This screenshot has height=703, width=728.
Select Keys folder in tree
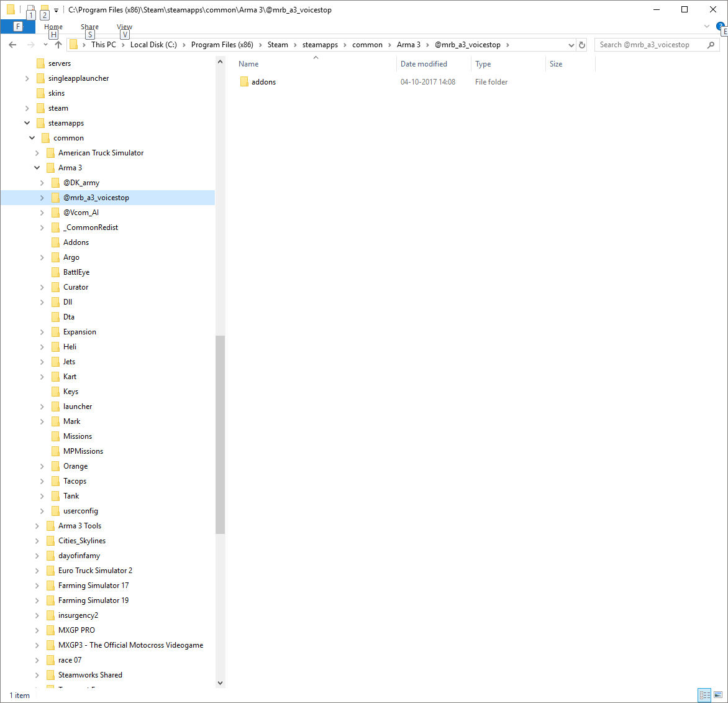[71, 391]
